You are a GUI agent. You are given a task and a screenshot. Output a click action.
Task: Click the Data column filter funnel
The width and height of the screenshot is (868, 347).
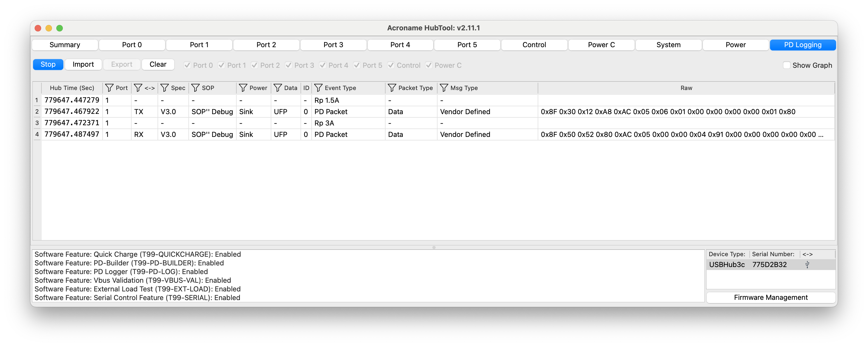[x=277, y=88]
